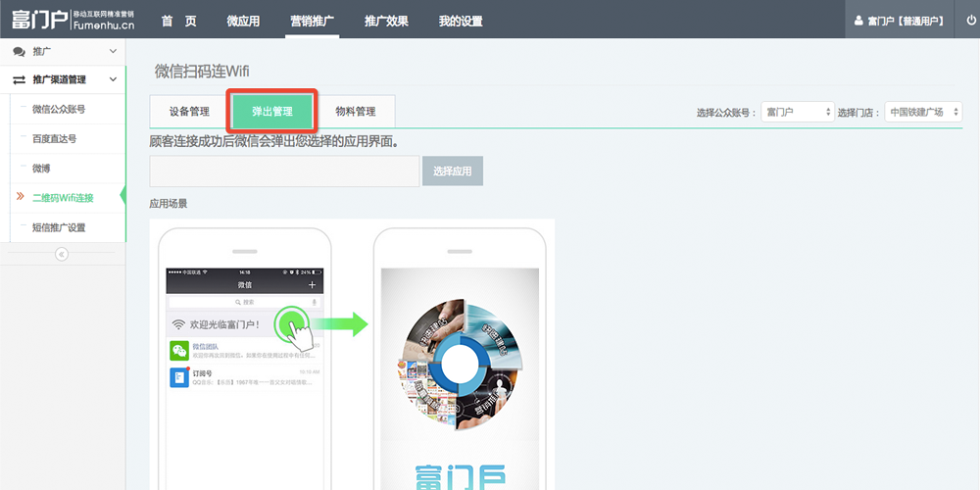Screen dimensions: 980x490
Task: Click the Fumenhu logo
Action: 73,20
